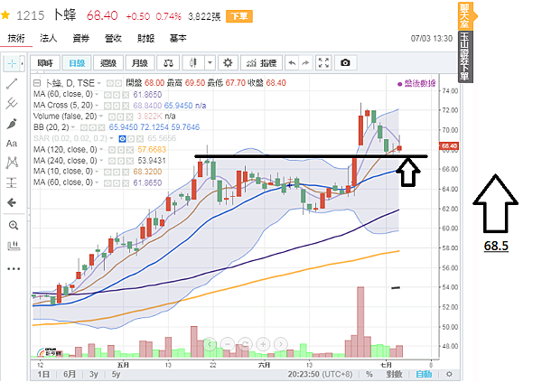The image size is (542, 392).
Task: Open the three-dots more tools menu
Action: tap(14, 268)
